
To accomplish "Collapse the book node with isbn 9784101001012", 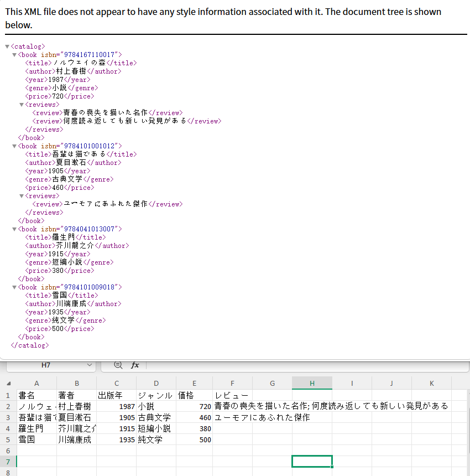I will (x=14, y=146).
